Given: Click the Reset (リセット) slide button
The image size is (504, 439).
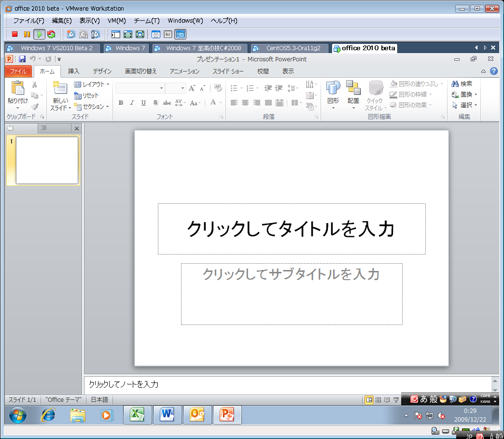Looking at the screenshot, I should tap(86, 95).
